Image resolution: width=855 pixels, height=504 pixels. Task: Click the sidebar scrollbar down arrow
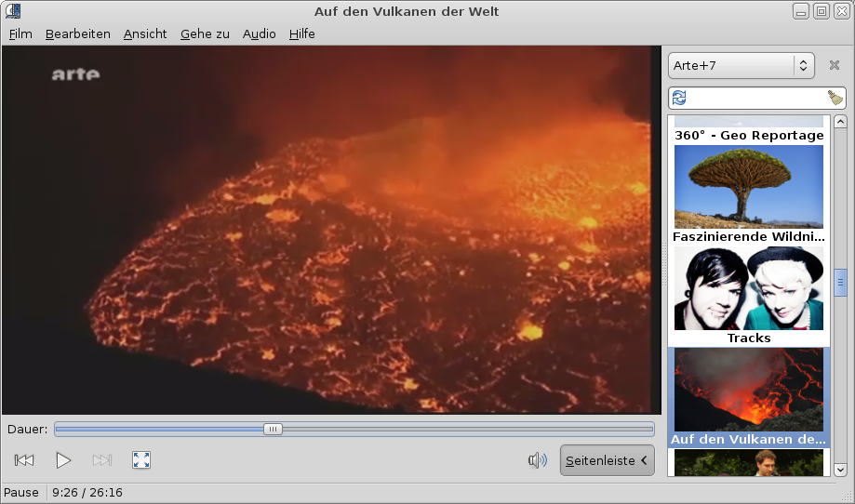[840, 469]
